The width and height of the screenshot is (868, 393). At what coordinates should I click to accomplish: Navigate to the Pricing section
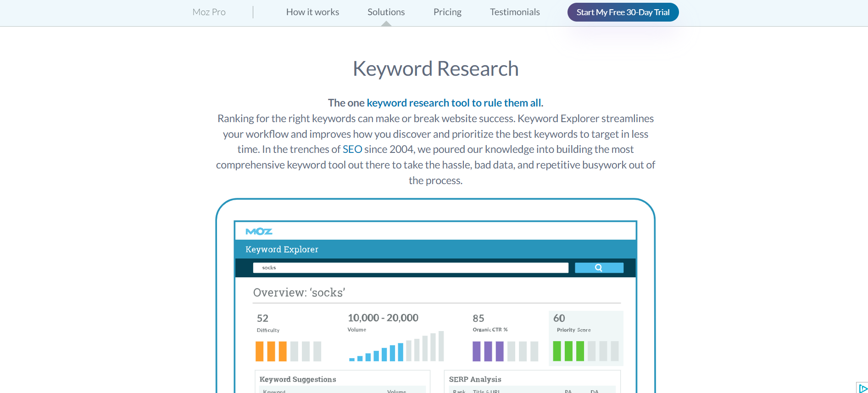pyautogui.click(x=447, y=12)
